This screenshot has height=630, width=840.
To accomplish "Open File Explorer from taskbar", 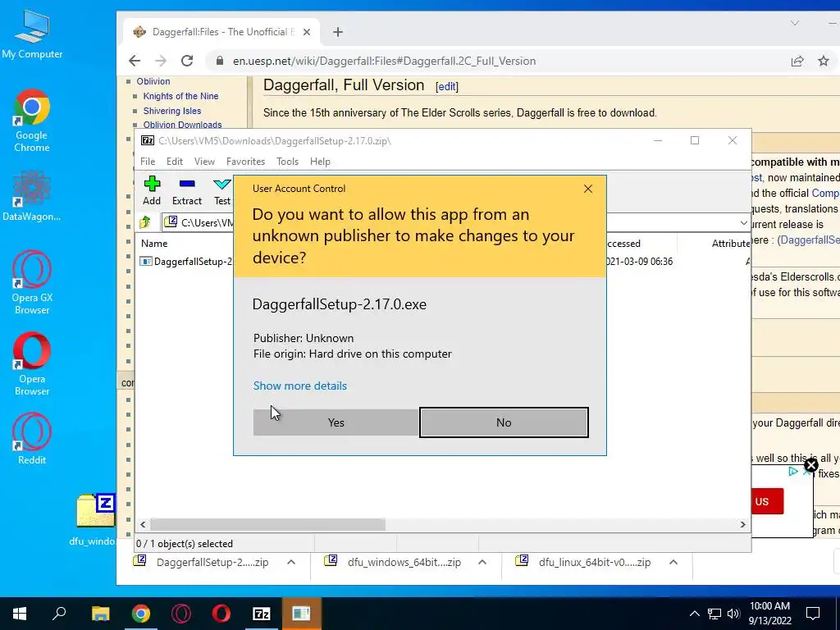I will tap(100, 614).
